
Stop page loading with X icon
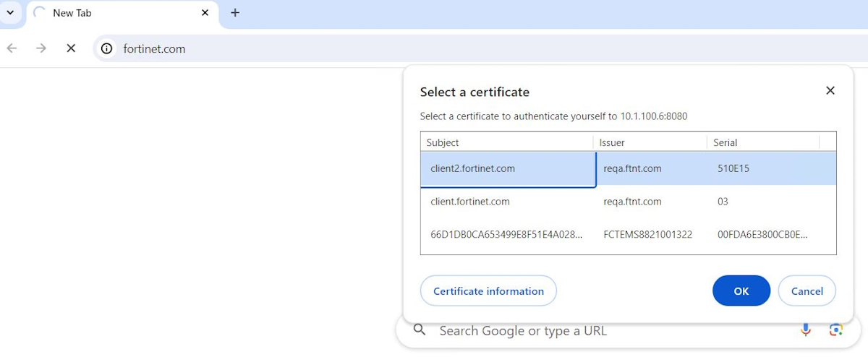click(71, 48)
